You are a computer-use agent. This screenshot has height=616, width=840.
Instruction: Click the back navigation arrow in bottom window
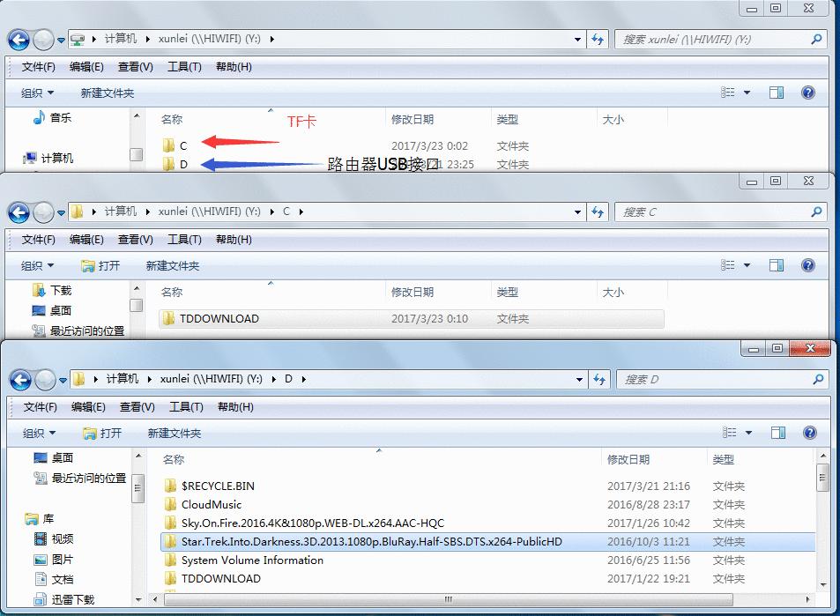point(18,379)
